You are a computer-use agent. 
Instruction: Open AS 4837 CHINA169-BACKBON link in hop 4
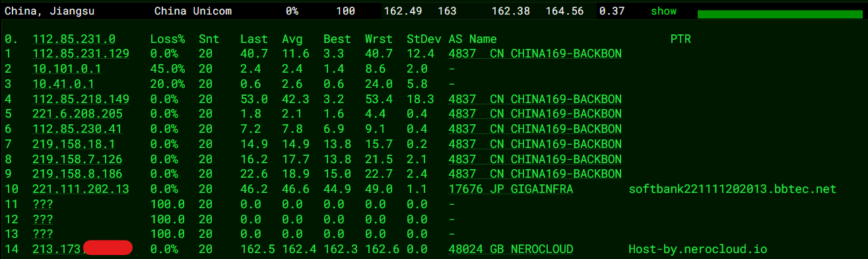point(535,99)
